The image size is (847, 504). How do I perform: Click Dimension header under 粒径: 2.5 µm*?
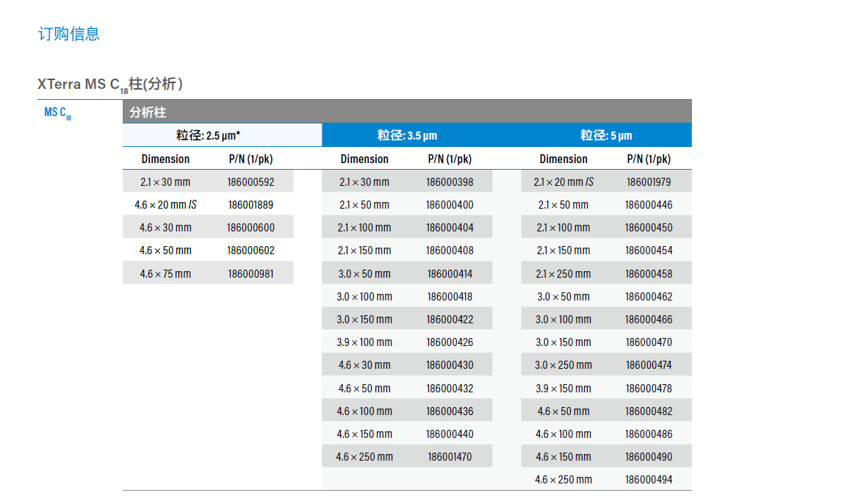(165, 159)
